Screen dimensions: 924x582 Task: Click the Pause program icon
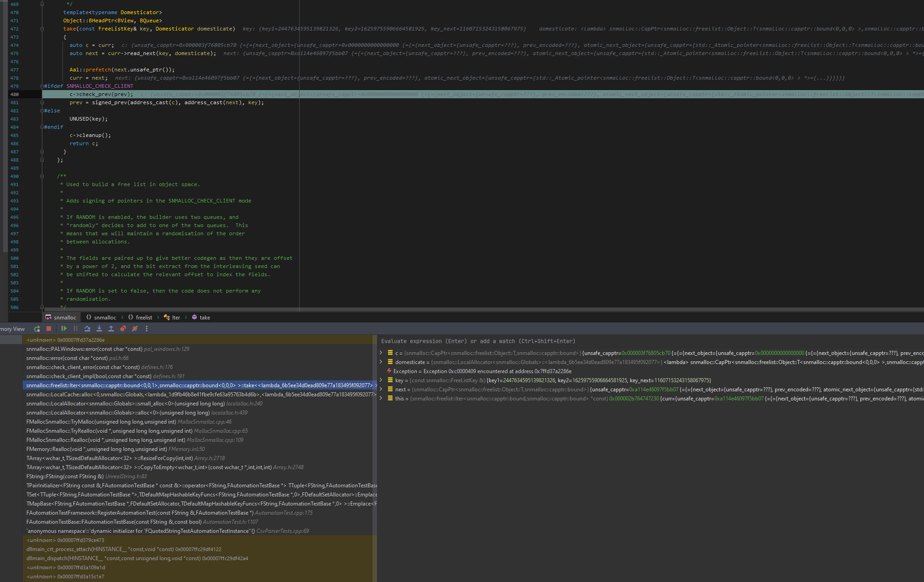tap(76, 329)
